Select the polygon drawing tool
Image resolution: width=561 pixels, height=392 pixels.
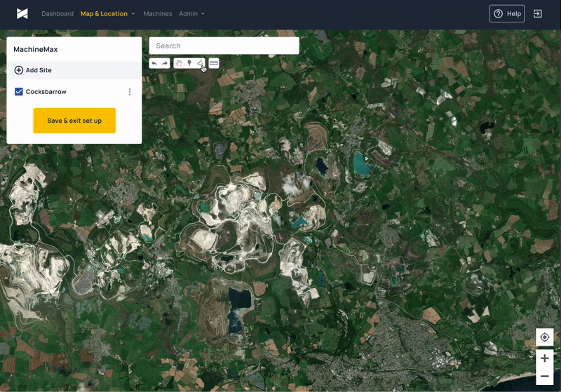200,63
